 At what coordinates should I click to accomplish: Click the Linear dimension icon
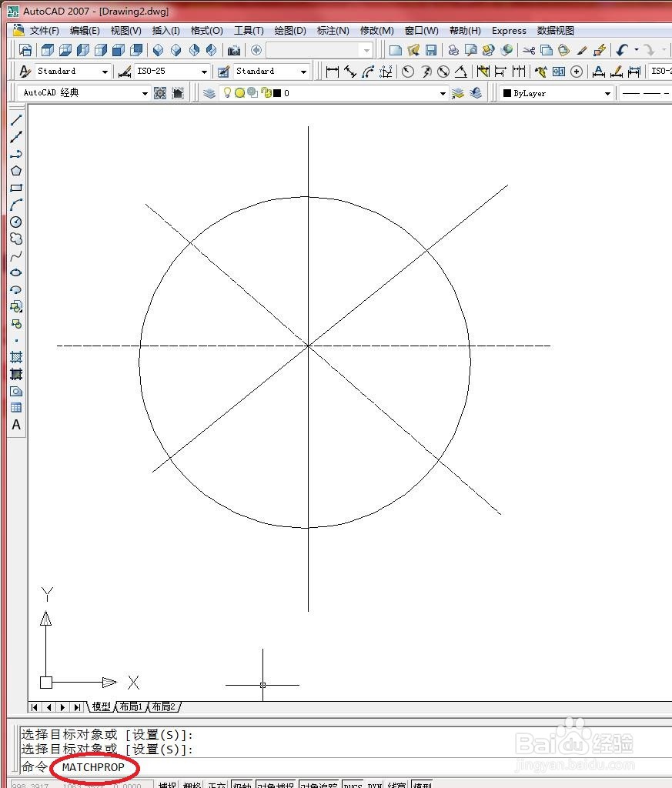coord(333,72)
